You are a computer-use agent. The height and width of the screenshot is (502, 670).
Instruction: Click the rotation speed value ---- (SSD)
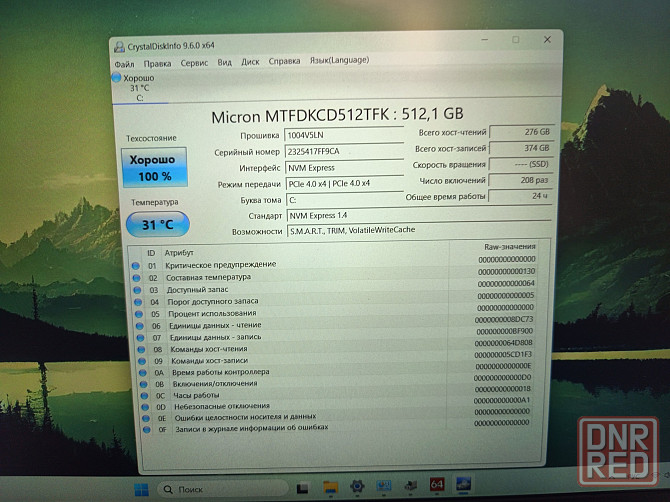click(x=521, y=164)
